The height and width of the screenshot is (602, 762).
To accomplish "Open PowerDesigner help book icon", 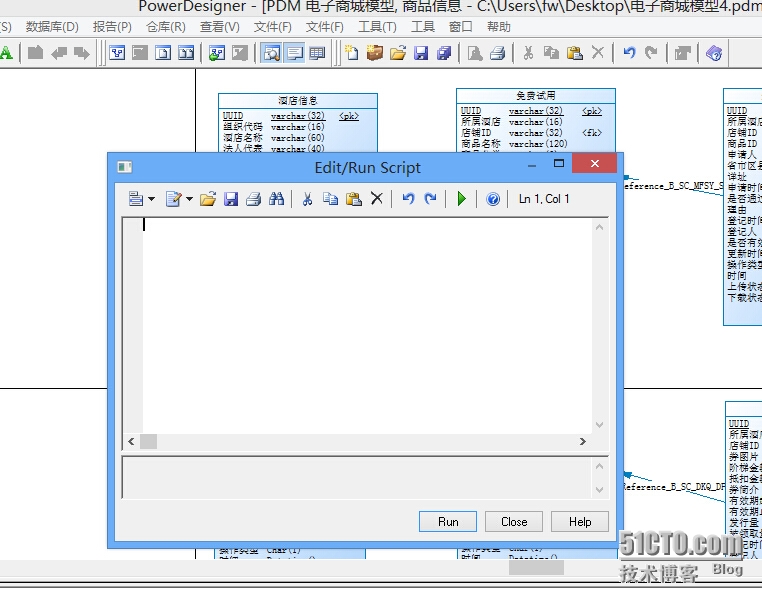I will (714, 52).
